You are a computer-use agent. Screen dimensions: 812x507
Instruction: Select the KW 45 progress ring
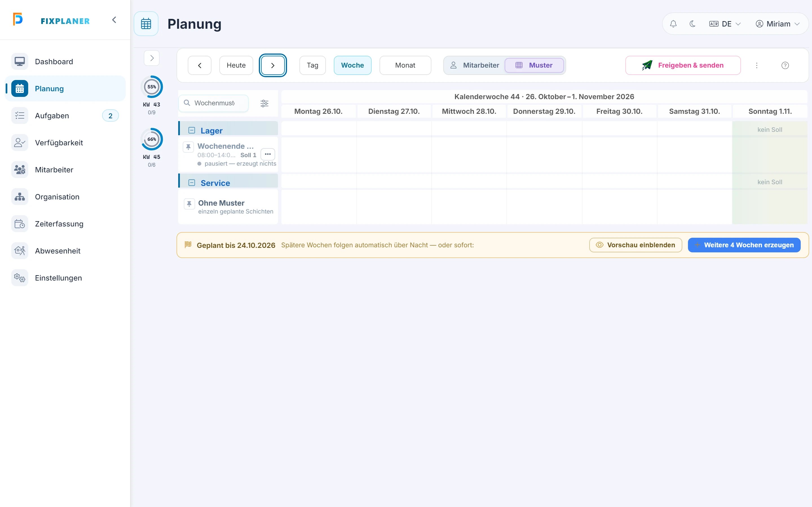coord(152,139)
